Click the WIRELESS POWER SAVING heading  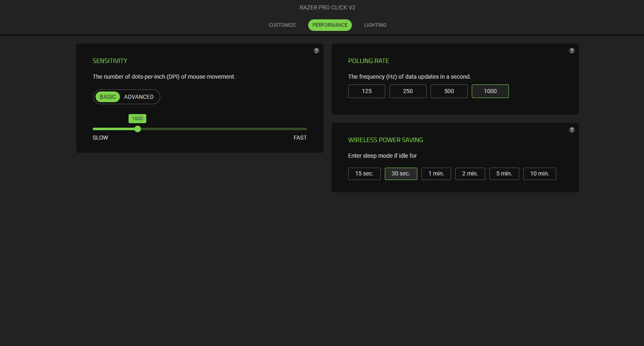(386, 140)
